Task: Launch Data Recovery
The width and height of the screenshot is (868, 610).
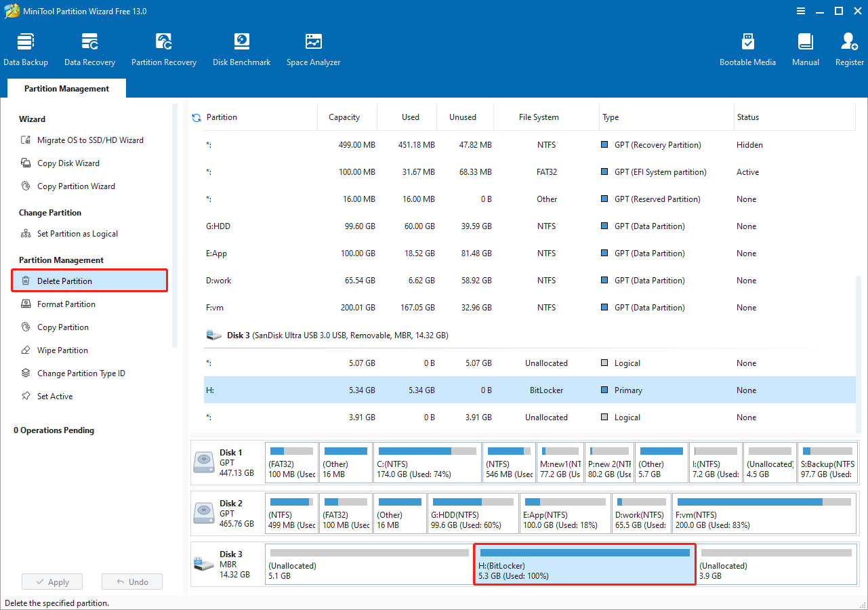Action: 89,47
